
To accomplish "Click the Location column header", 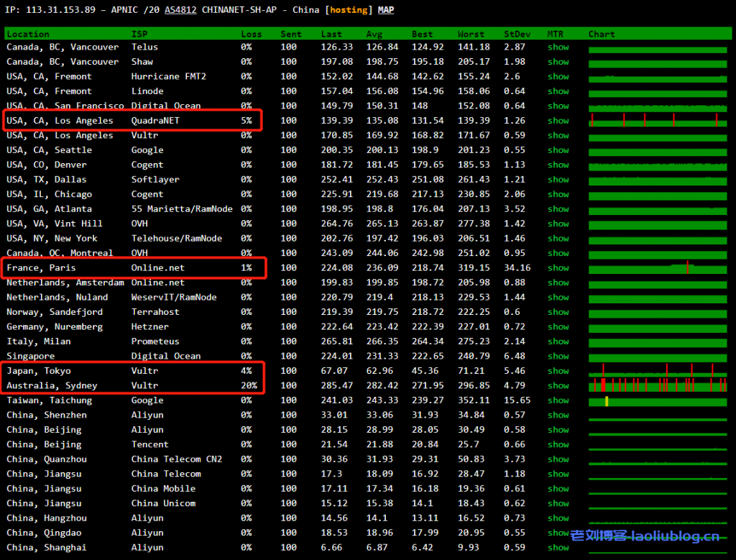I will click(28, 34).
